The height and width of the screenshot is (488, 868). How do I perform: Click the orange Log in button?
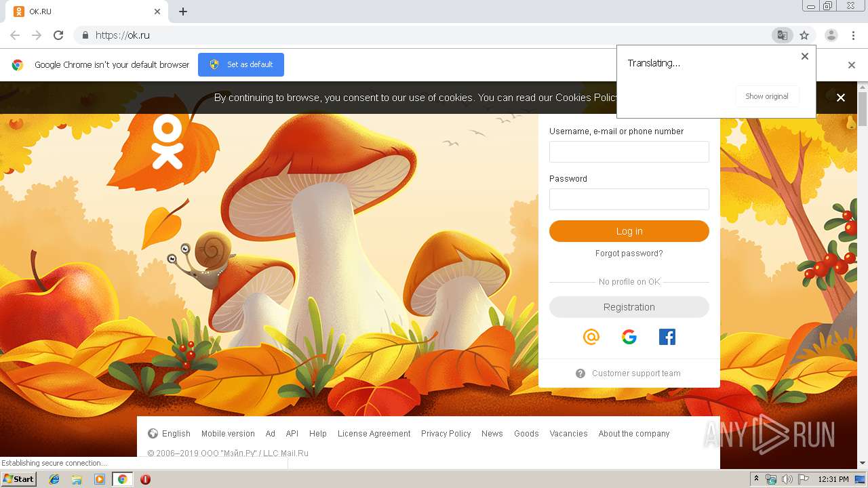pos(629,231)
